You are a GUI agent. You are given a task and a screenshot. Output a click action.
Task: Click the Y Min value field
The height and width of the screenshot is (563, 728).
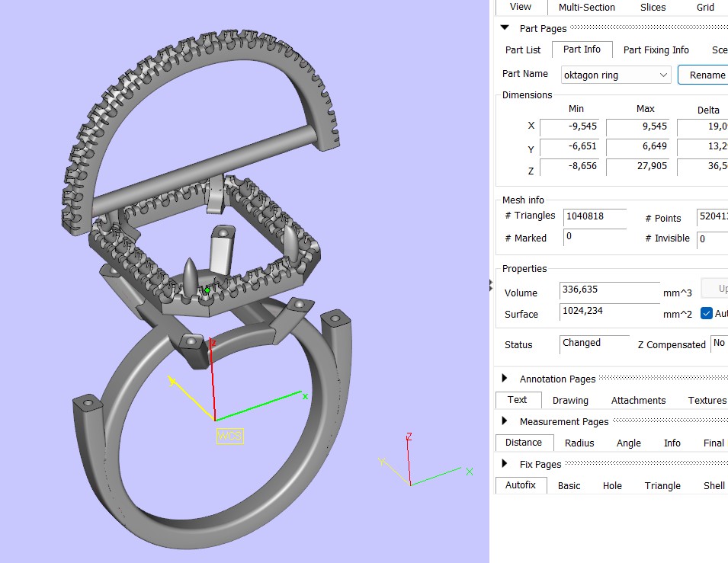point(569,147)
